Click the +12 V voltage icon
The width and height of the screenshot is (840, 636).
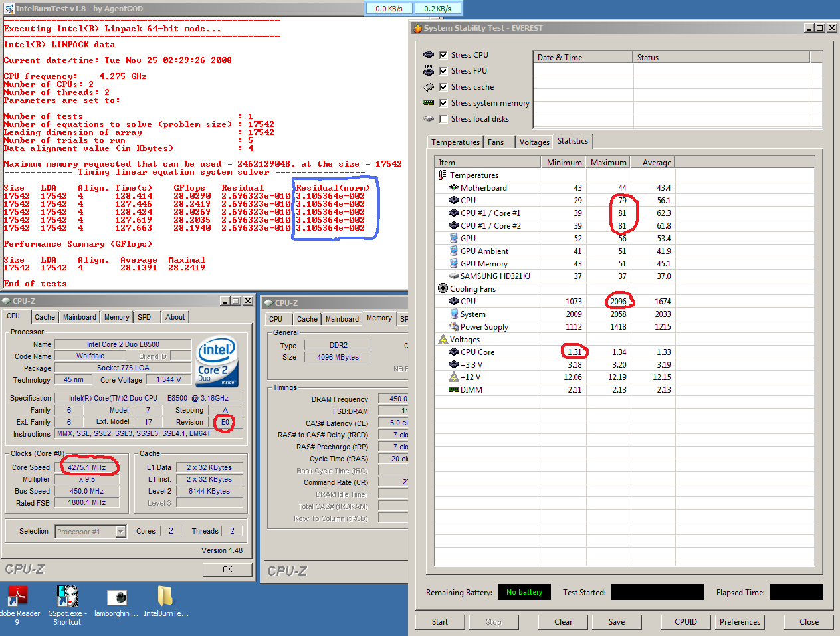click(454, 377)
